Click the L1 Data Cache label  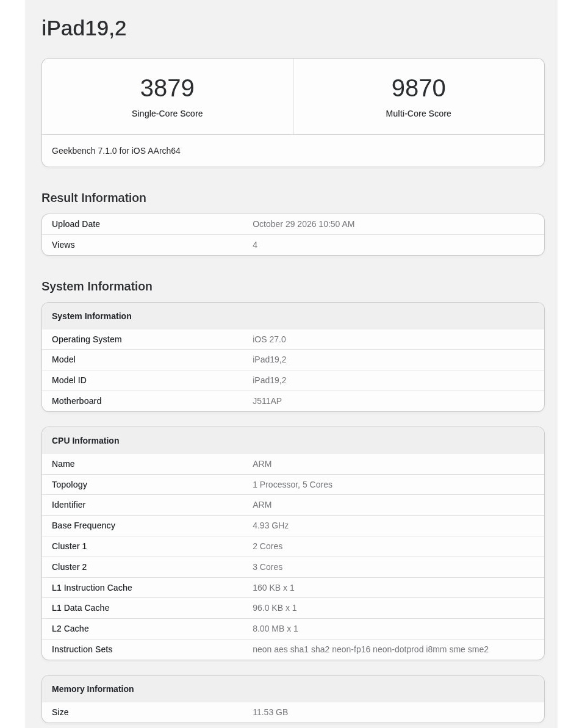tap(81, 608)
